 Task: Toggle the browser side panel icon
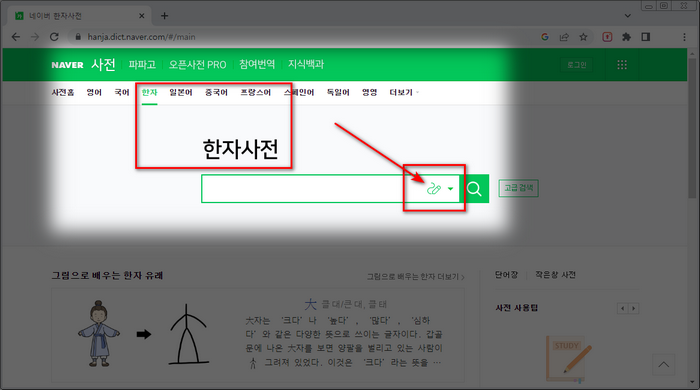(x=646, y=37)
